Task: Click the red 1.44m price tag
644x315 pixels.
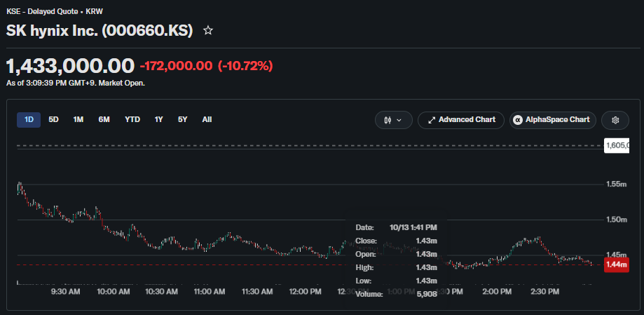Action: pyautogui.click(x=617, y=265)
